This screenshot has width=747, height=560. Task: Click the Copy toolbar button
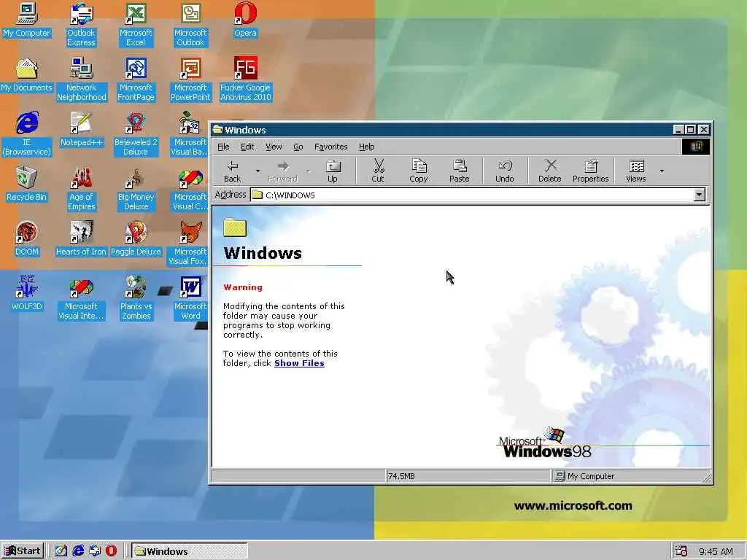point(419,171)
